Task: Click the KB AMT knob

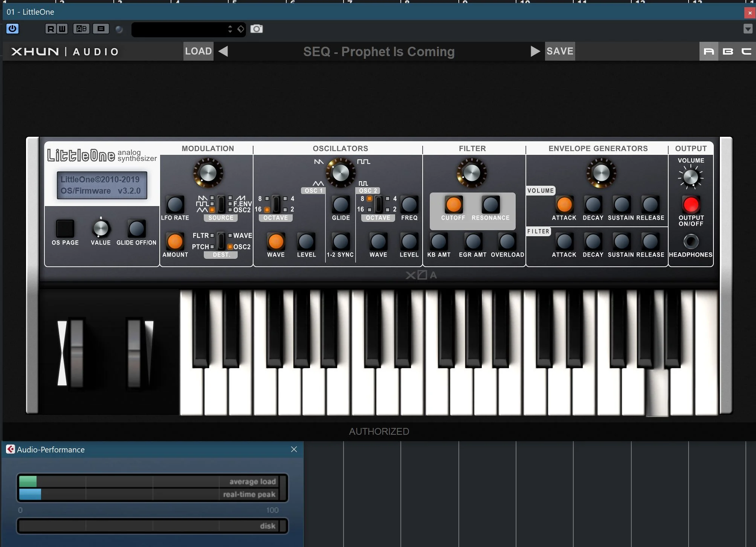Action: click(439, 241)
